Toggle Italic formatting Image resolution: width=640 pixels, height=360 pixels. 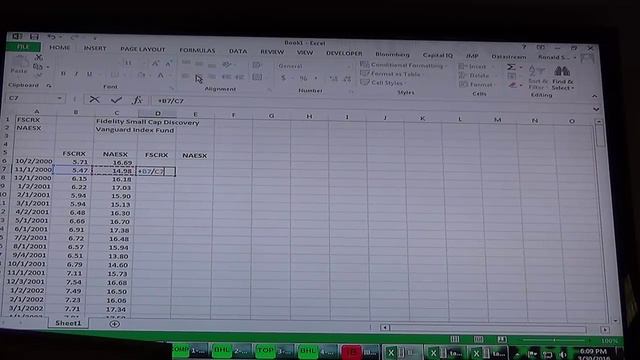click(x=76, y=74)
